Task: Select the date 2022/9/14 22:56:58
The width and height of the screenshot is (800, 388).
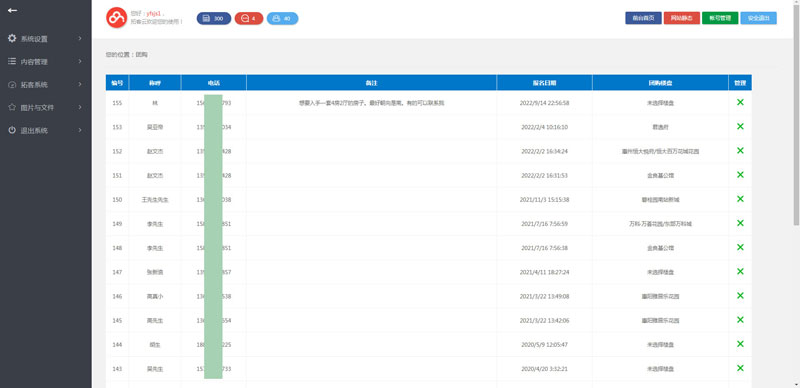Action: click(544, 103)
